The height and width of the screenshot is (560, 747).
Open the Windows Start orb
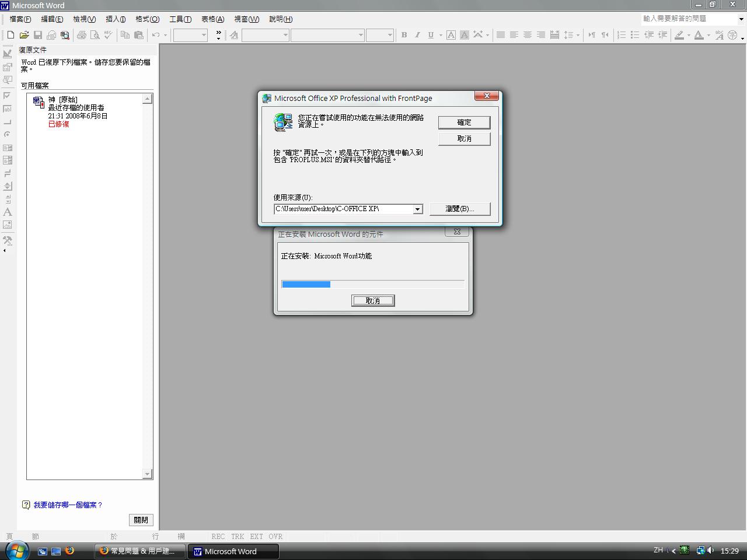[16, 550]
